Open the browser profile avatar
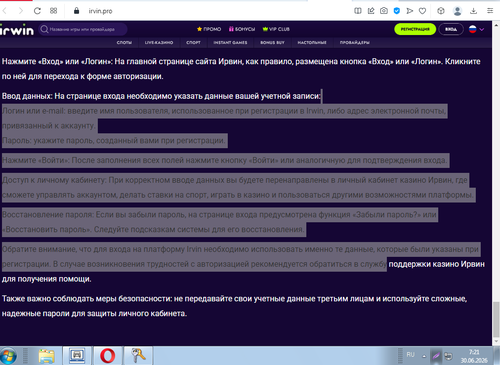Screen dimensions: 500x365 pos(457,11)
